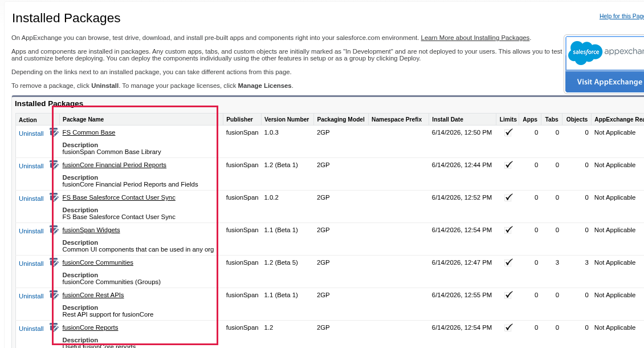This screenshot has width=644, height=348.
Task: Click Limits checkmark for fusionCore Communities
Action: 508,262
